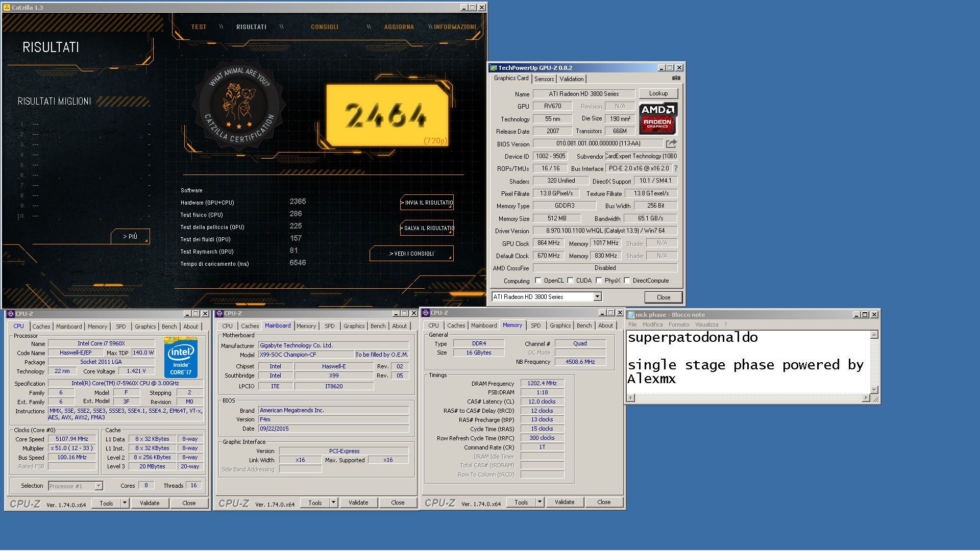Click the GPU-Z screenshot camera icon

pos(676,78)
